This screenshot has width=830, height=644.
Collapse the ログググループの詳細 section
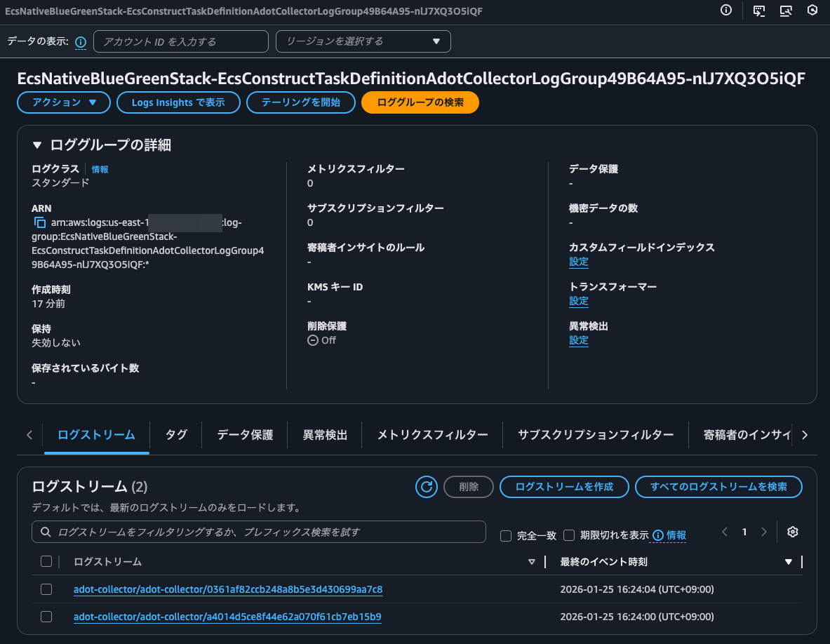(37, 145)
